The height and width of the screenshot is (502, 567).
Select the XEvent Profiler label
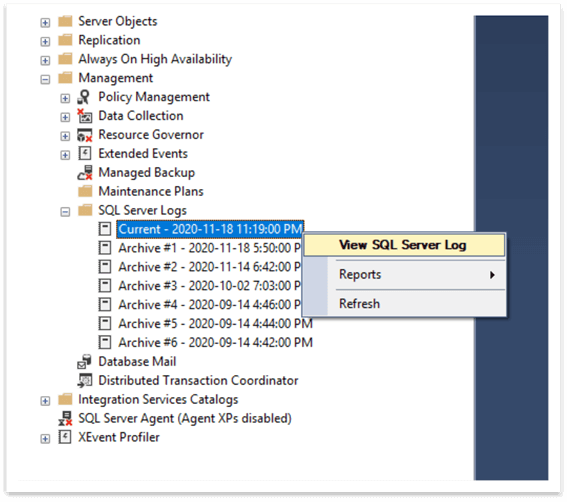pyautogui.click(x=119, y=437)
